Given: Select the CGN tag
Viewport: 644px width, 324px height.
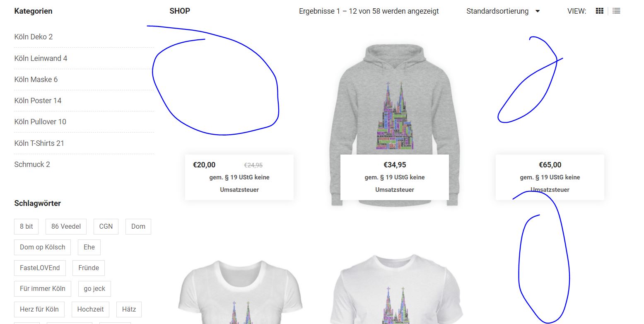Looking at the screenshot, I should click(x=106, y=226).
